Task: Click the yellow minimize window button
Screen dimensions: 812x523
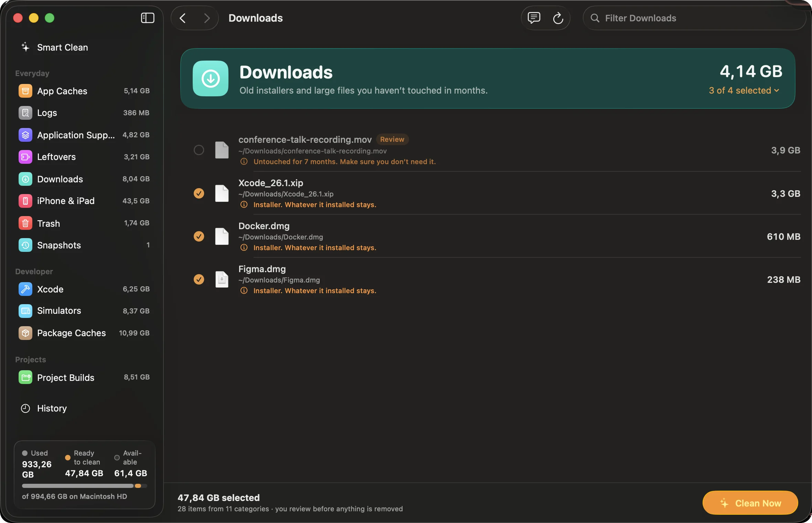Action: 34,18
